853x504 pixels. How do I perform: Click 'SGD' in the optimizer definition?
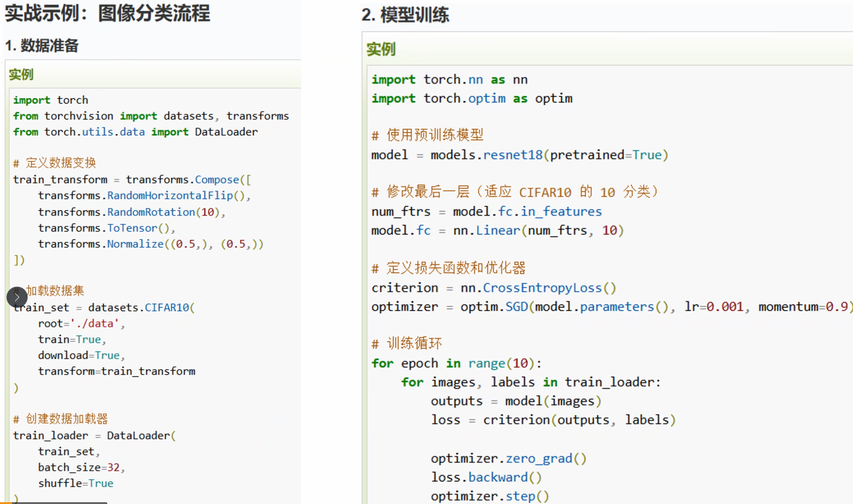coord(516,307)
